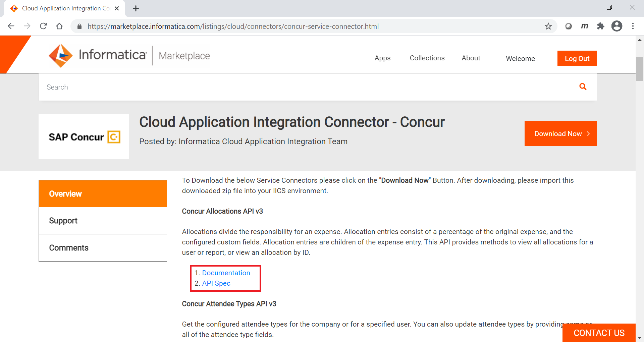This screenshot has height=342, width=644.
Task: Click the page scrollbar thumb
Action: (640, 69)
